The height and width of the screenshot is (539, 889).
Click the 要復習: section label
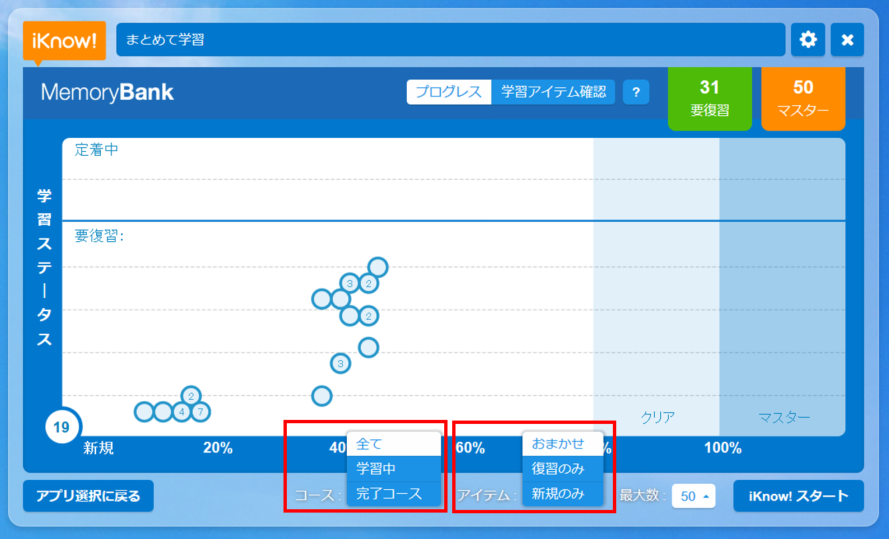coord(99,236)
